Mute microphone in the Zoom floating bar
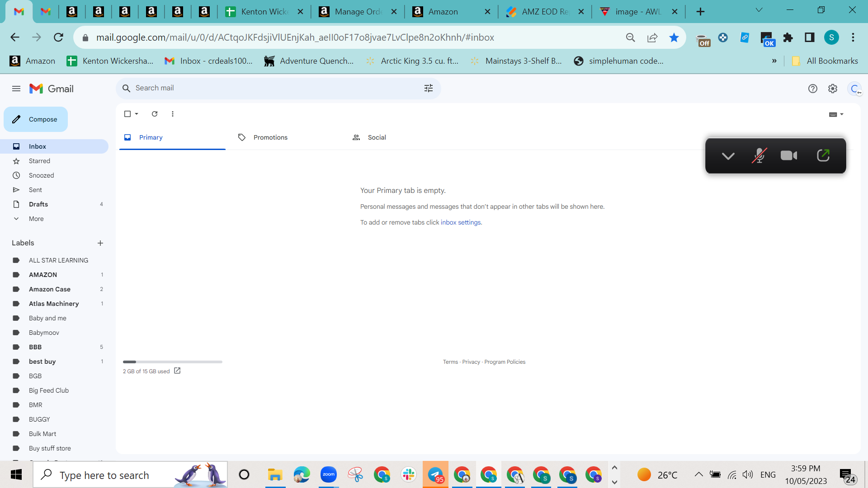The image size is (868, 488). (x=759, y=155)
